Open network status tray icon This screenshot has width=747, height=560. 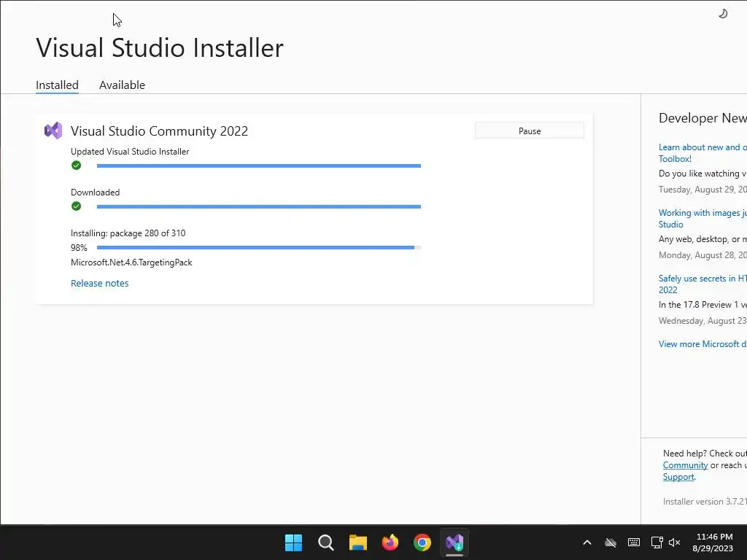click(x=657, y=542)
